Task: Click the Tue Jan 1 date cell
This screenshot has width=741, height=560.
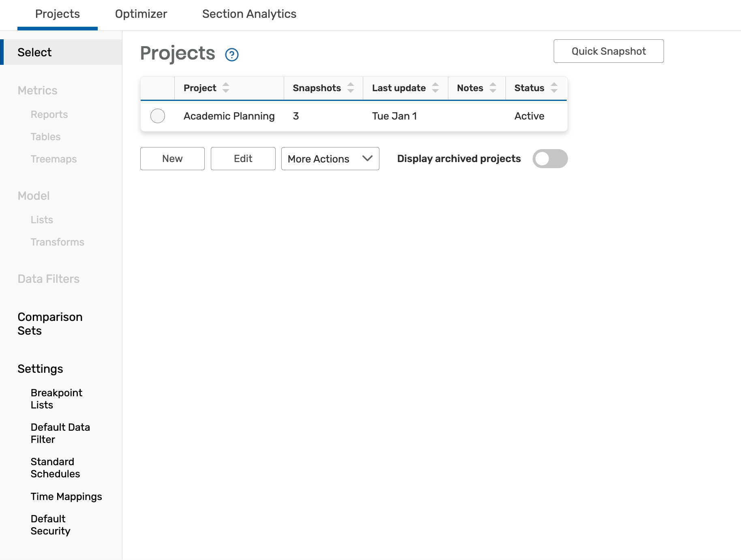Action: 394,116
